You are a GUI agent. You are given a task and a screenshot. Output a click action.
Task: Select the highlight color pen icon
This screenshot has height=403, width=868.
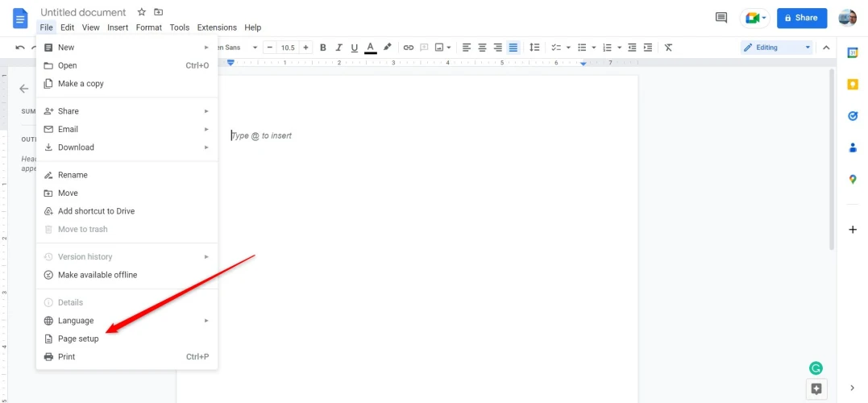click(x=388, y=48)
